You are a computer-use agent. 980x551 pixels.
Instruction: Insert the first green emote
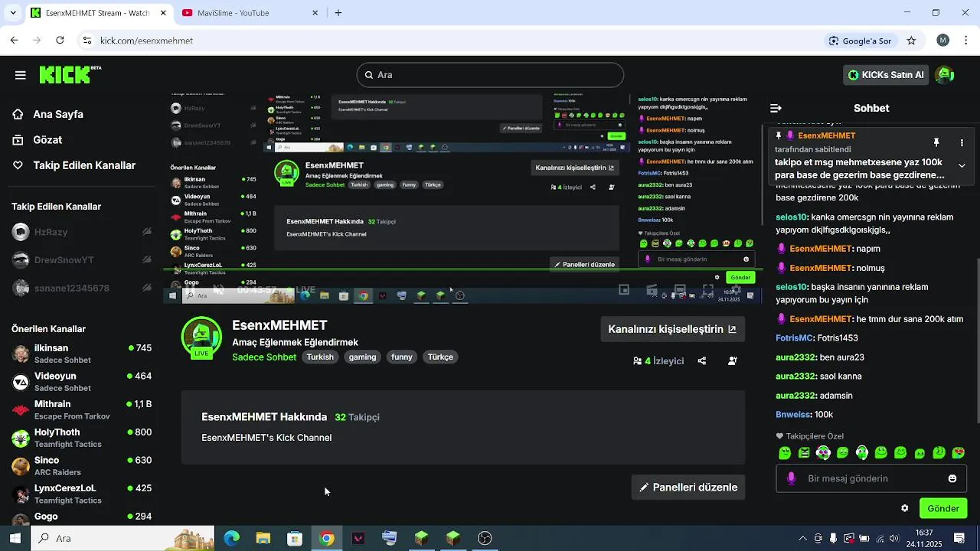click(785, 453)
